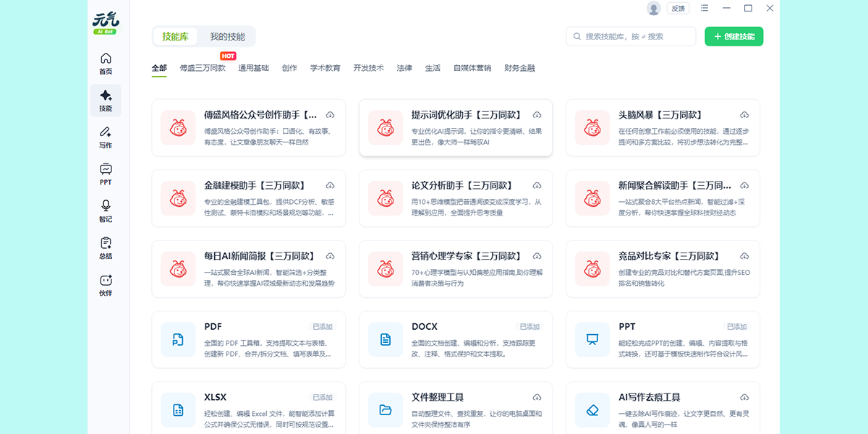Open the user avatar profile picture
Screen dimensions: 868x434
coord(652,8)
